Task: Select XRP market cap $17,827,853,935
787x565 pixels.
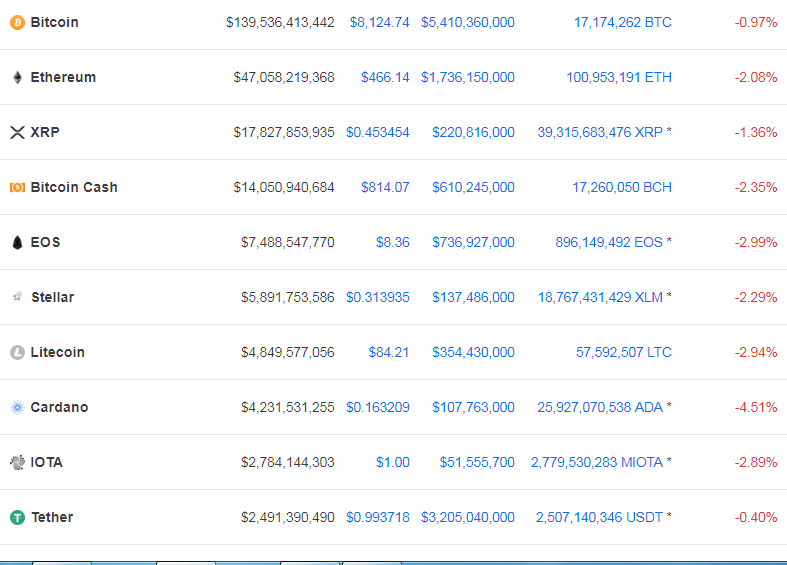Action: click(284, 132)
